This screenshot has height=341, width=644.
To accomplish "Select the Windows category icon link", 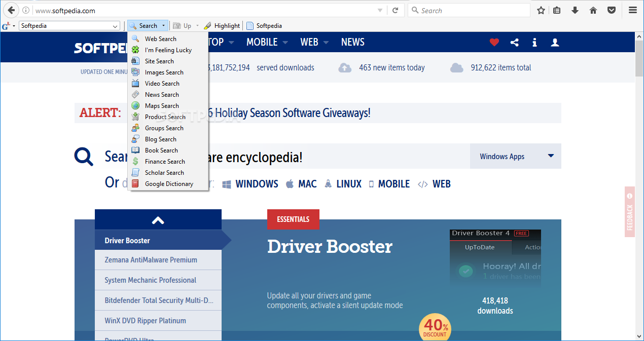I will [x=227, y=184].
